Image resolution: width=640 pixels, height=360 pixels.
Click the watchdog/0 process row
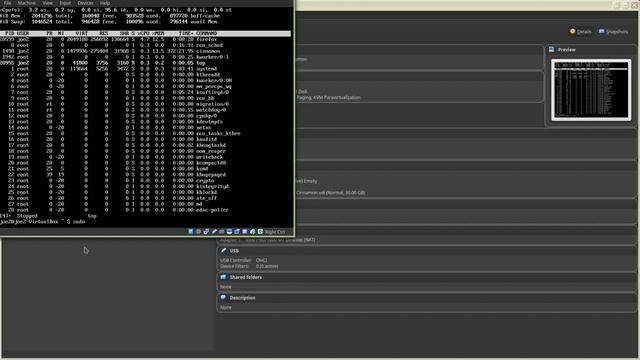point(145,110)
